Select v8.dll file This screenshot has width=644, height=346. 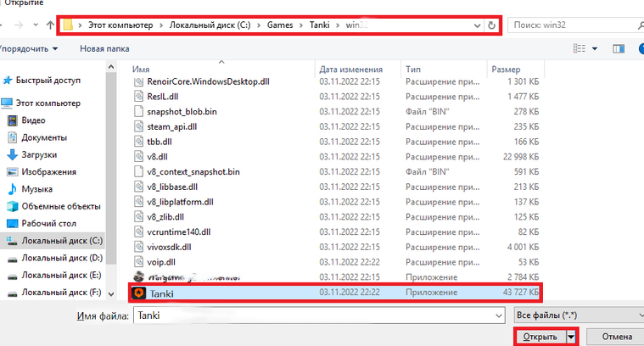pos(157,157)
